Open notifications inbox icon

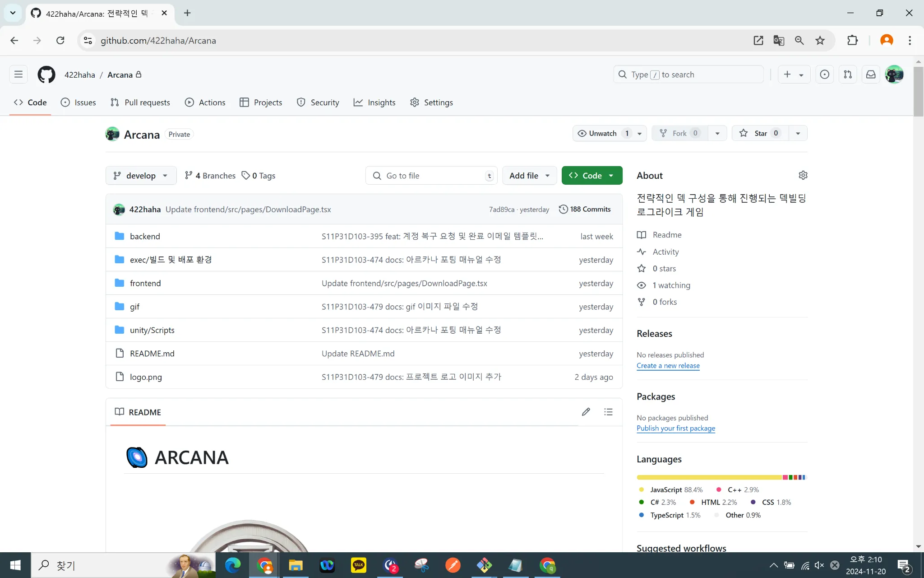(x=871, y=75)
